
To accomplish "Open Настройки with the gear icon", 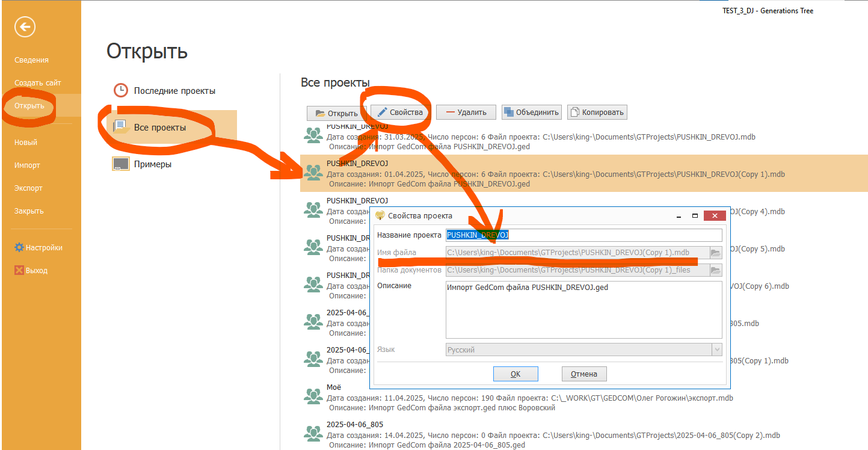I will pos(19,247).
